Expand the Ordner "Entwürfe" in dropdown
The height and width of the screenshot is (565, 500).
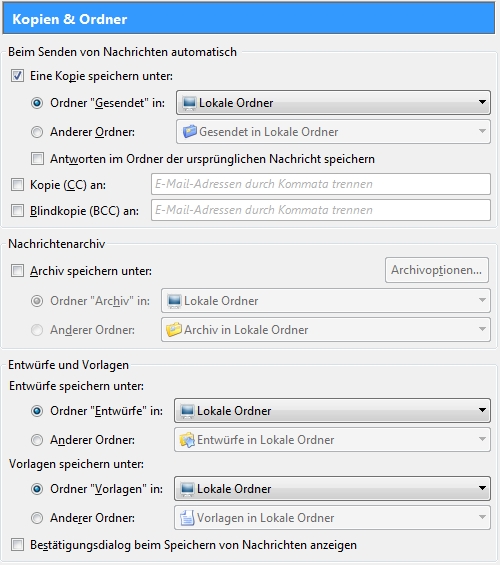click(332, 411)
